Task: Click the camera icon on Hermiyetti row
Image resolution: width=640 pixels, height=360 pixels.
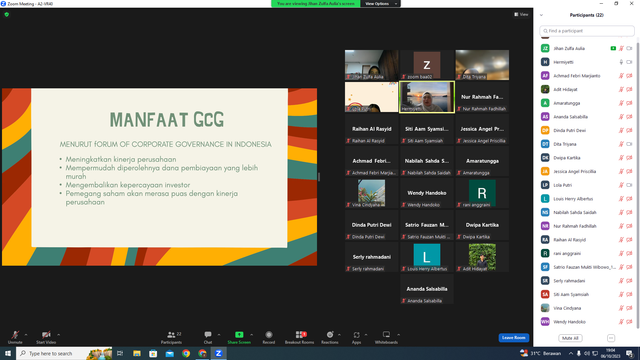Action: tap(629, 62)
